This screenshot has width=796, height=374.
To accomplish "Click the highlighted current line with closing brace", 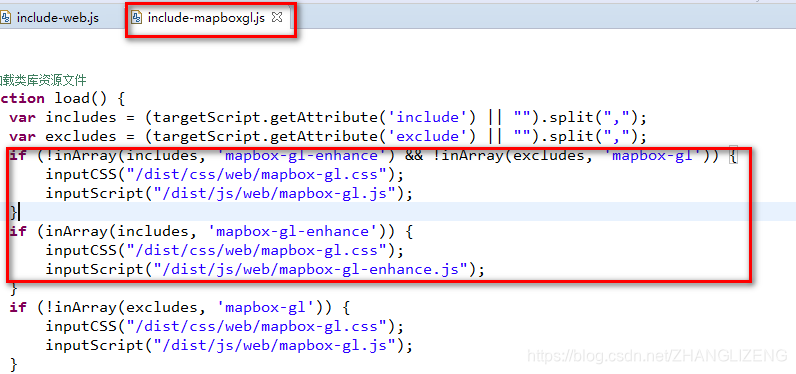I will pyautogui.click(x=398, y=211).
